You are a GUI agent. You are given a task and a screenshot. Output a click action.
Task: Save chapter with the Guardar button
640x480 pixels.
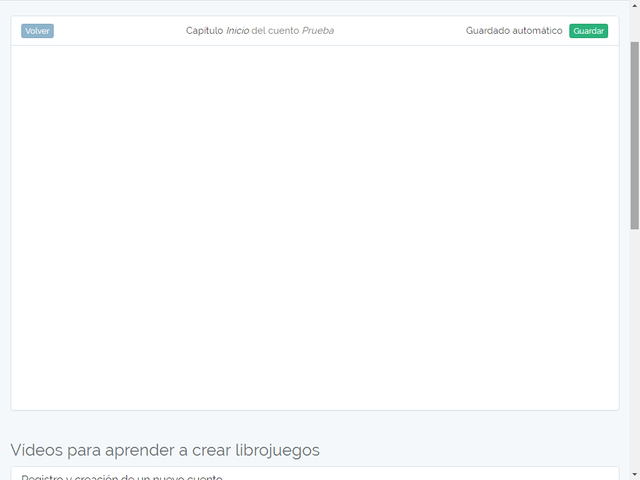[x=588, y=31]
